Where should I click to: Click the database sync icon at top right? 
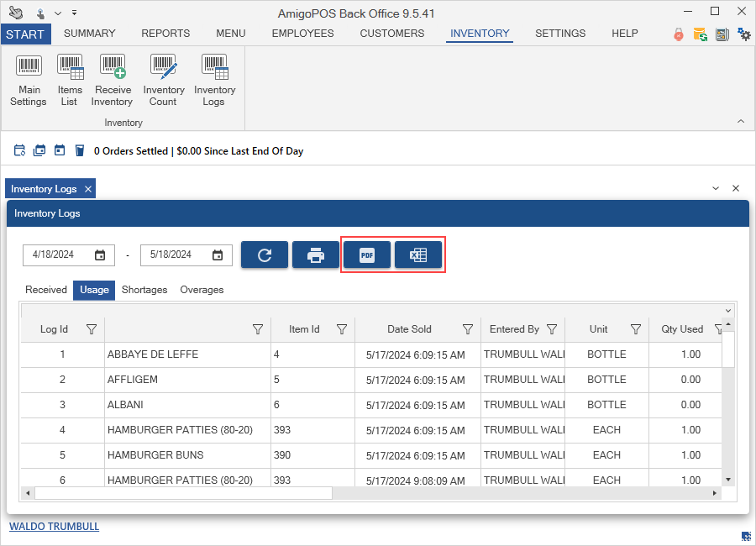pyautogui.click(x=700, y=34)
